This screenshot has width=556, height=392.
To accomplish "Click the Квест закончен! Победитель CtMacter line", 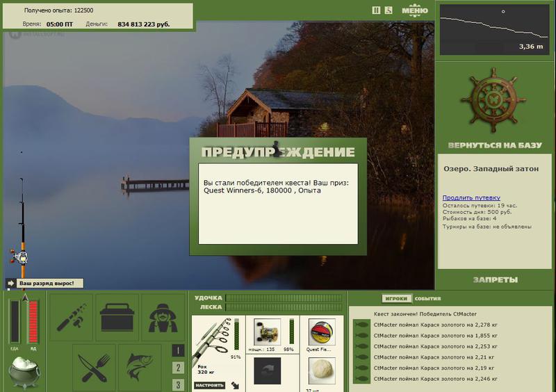I will (425, 314).
